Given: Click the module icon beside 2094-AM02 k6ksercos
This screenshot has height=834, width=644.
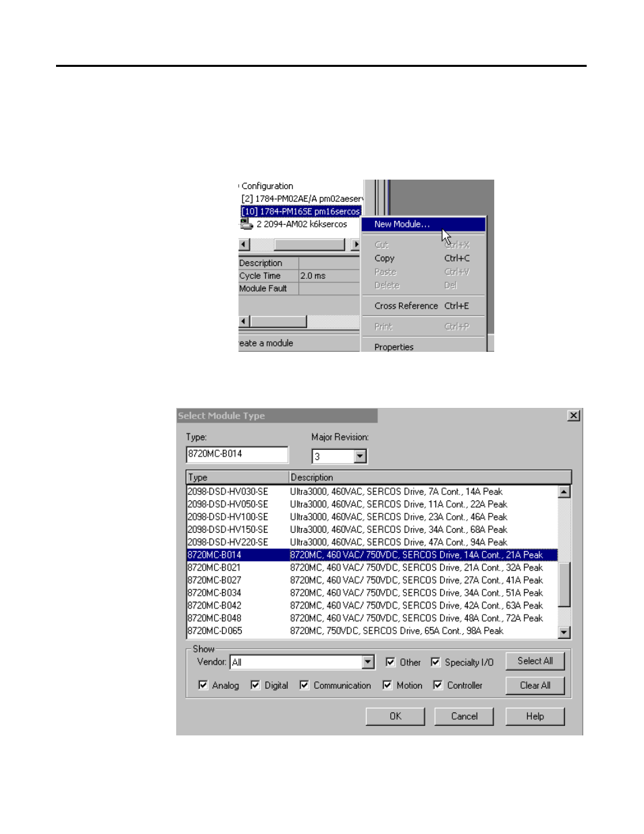Looking at the screenshot, I should coord(246,224).
